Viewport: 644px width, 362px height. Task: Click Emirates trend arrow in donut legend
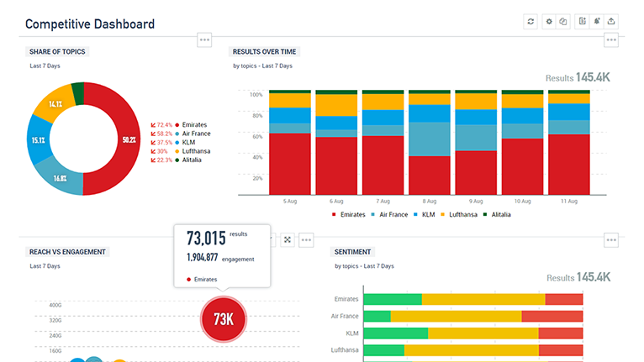tap(153, 125)
